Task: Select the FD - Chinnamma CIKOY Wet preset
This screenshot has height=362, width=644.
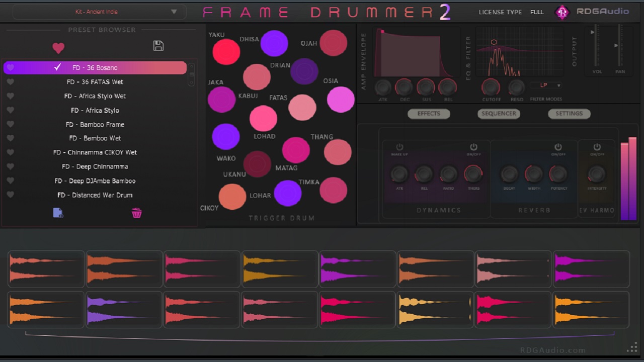Action: (x=95, y=152)
